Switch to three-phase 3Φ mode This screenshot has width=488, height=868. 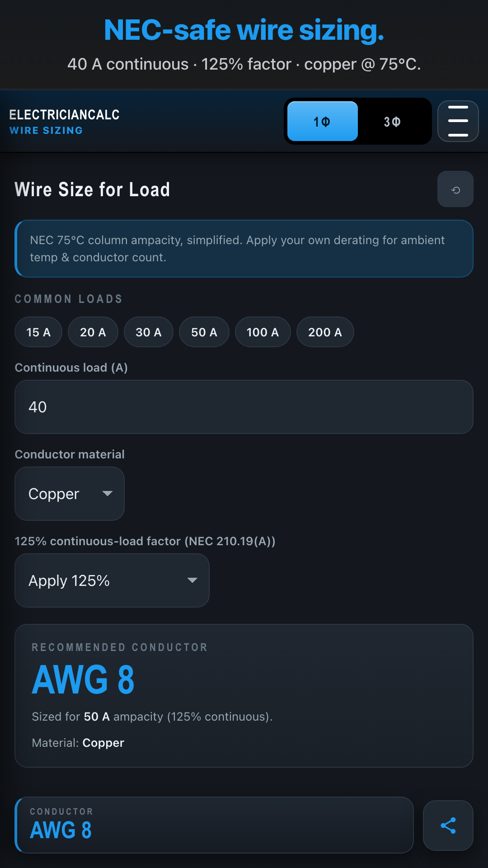tap(394, 121)
